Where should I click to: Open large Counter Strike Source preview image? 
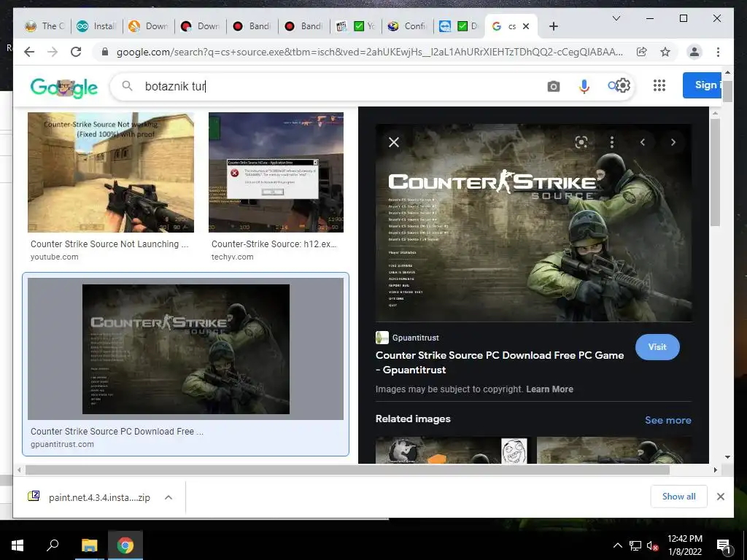[x=533, y=223]
